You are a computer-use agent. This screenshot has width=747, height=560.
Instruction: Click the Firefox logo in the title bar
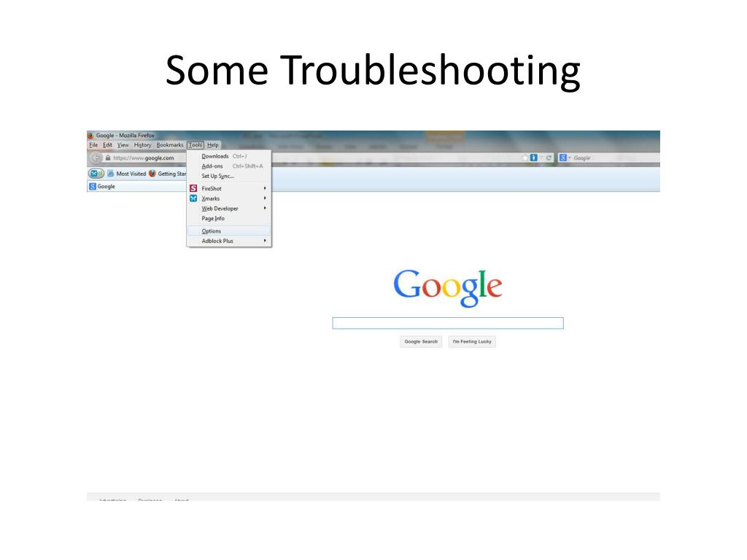click(x=90, y=135)
